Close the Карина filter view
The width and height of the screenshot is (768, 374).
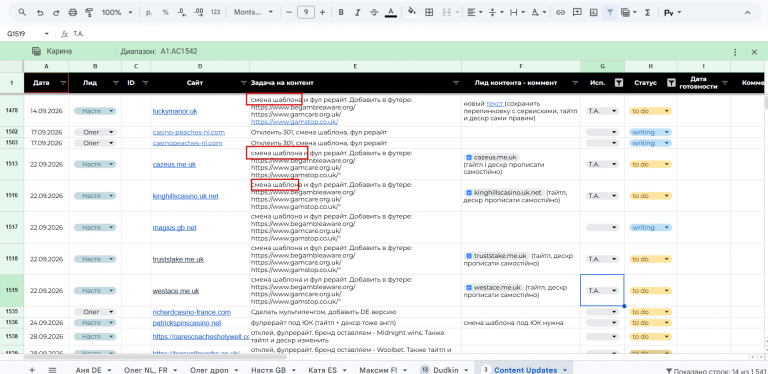tap(754, 51)
